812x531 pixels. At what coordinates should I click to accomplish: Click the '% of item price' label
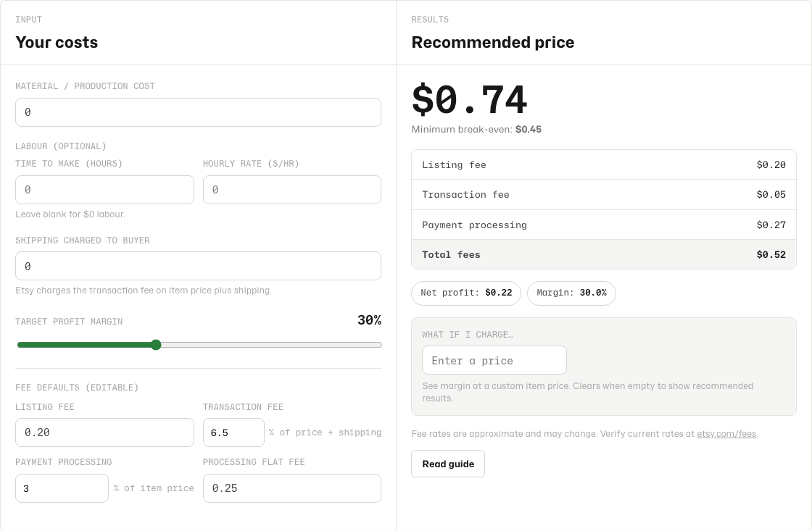[154, 488]
